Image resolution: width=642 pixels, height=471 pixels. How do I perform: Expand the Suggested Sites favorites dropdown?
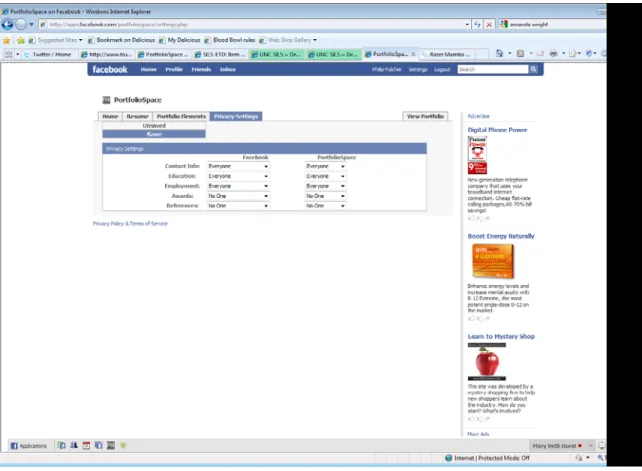(81, 40)
